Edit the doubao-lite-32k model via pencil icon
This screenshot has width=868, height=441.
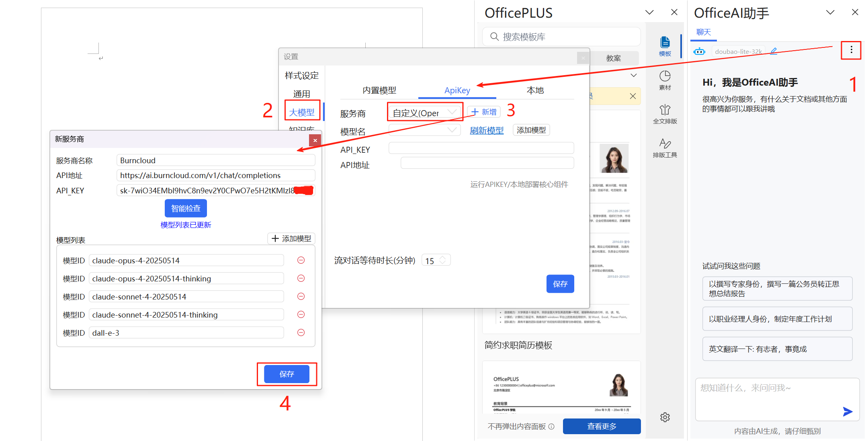click(x=773, y=51)
